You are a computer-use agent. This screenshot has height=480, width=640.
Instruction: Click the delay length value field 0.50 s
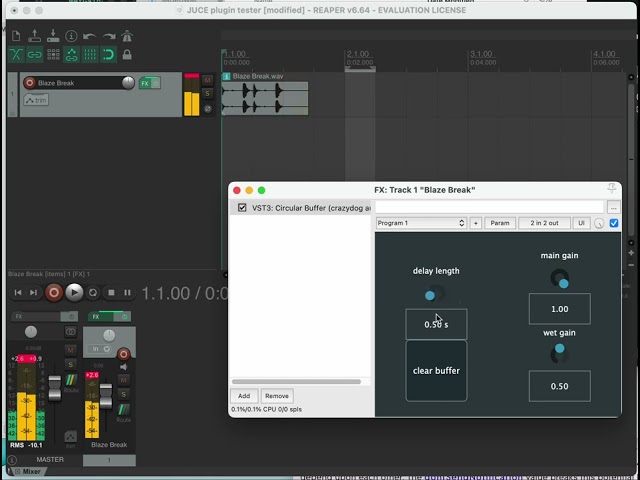point(436,324)
